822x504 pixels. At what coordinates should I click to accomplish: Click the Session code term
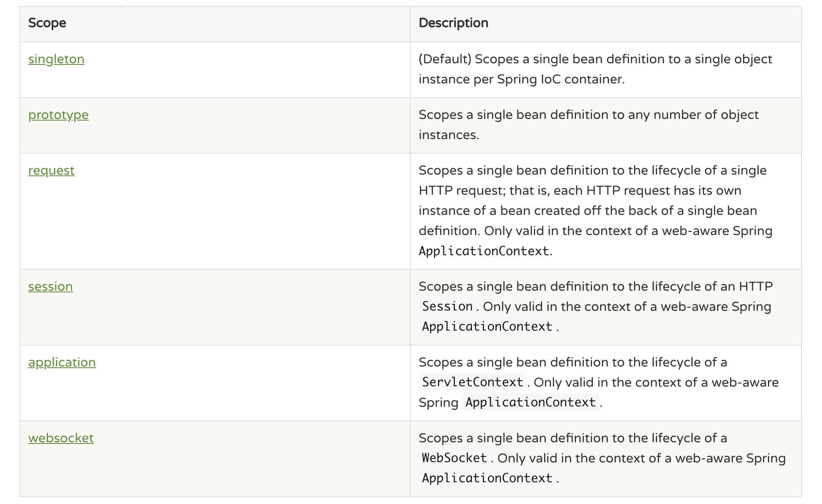point(447,306)
